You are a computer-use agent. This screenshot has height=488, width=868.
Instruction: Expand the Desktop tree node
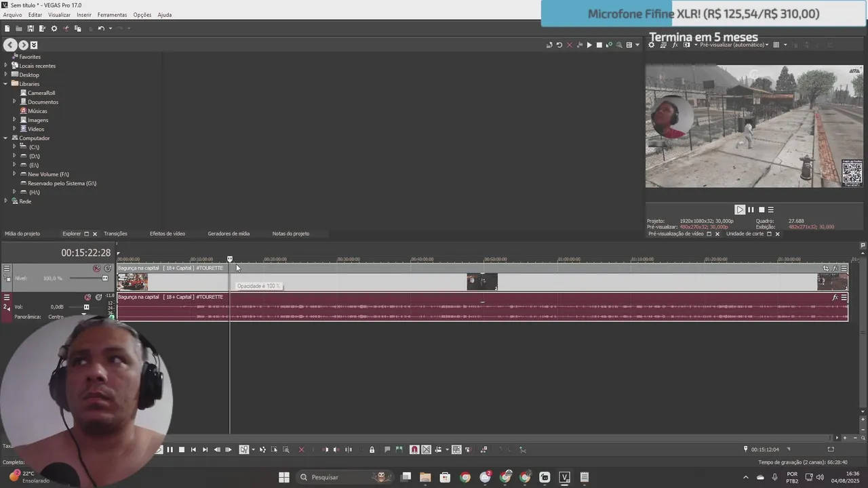point(6,75)
